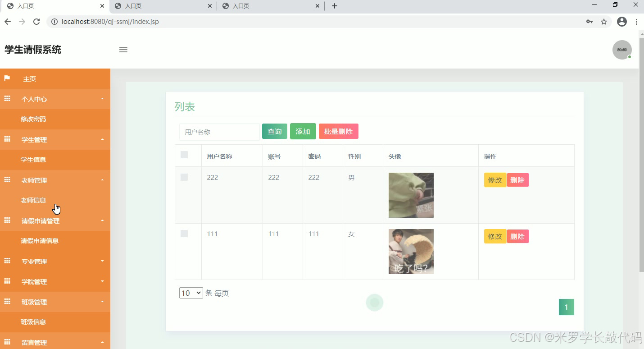The height and width of the screenshot is (349, 644).
Task: Switch to the second 入口页 browser tab
Action: 162,6
